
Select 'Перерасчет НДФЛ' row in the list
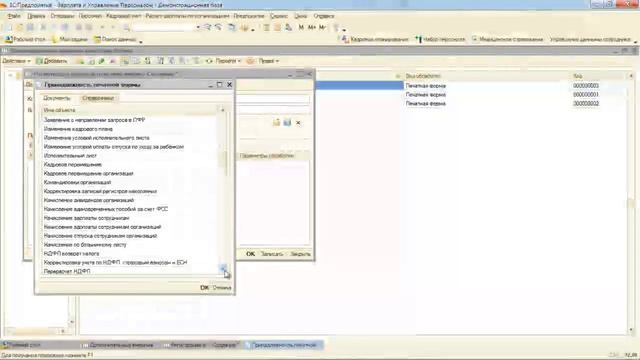pyautogui.click(x=129, y=271)
